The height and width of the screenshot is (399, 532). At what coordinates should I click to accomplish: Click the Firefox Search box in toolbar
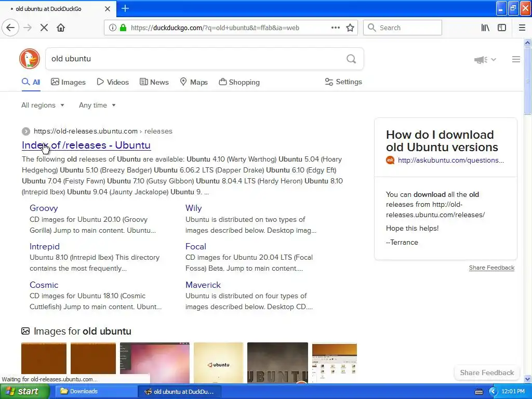403,28
